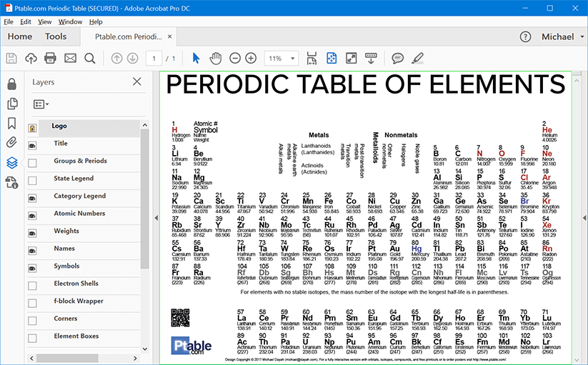
Task: Hide the Title layer
Action: (32, 145)
